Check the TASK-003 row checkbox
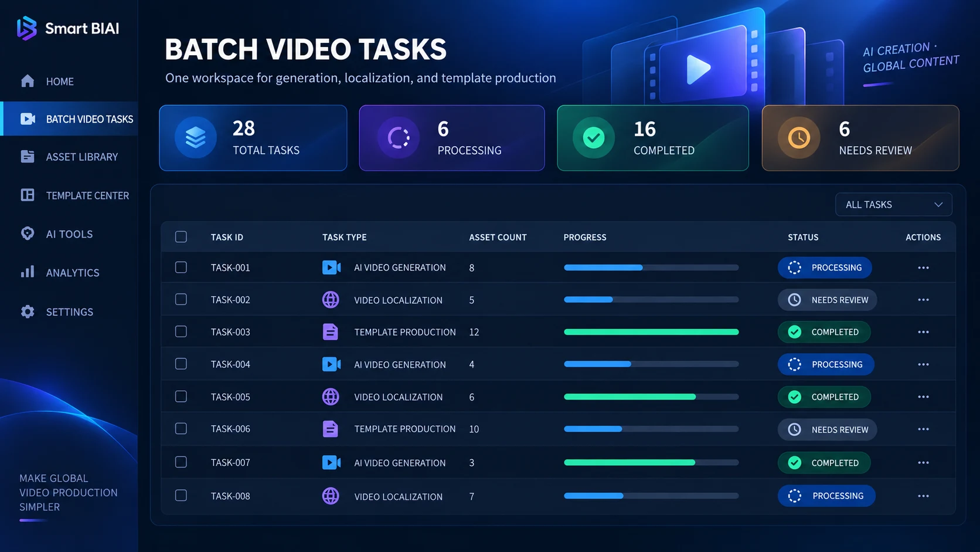 (181, 332)
